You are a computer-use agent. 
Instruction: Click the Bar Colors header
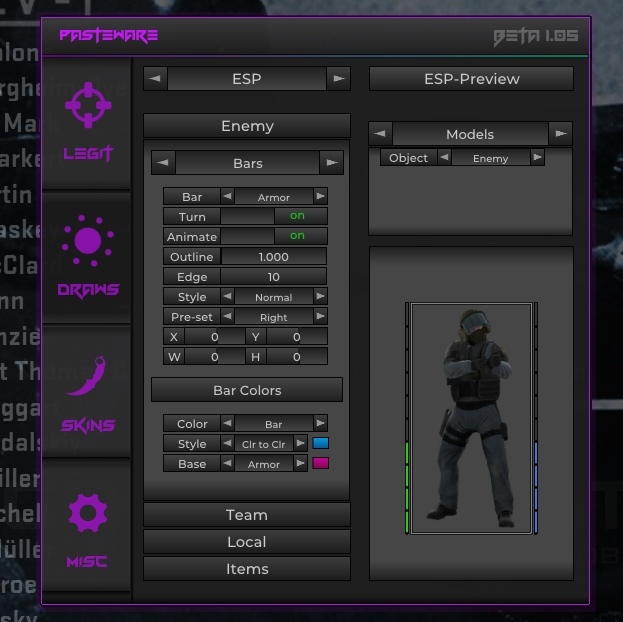click(246, 390)
